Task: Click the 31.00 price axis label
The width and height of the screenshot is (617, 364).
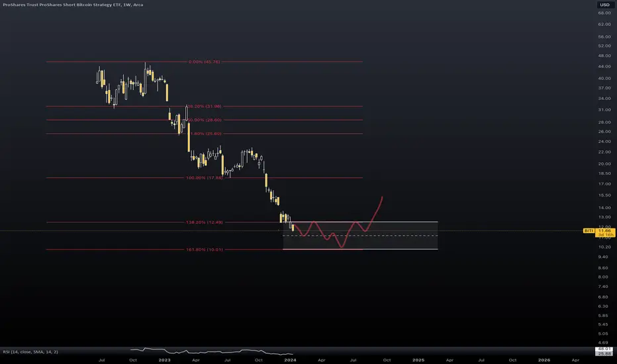Action: (604, 110)
